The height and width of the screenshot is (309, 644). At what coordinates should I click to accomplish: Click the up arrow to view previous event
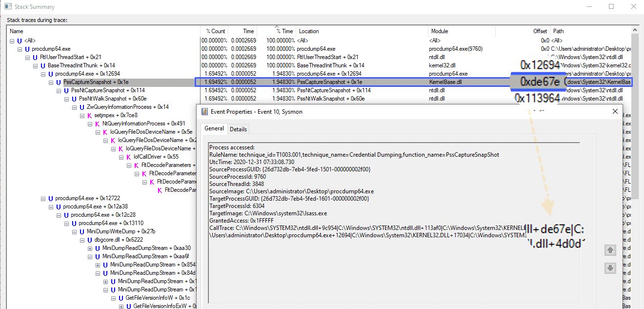(x=610, y=249)
